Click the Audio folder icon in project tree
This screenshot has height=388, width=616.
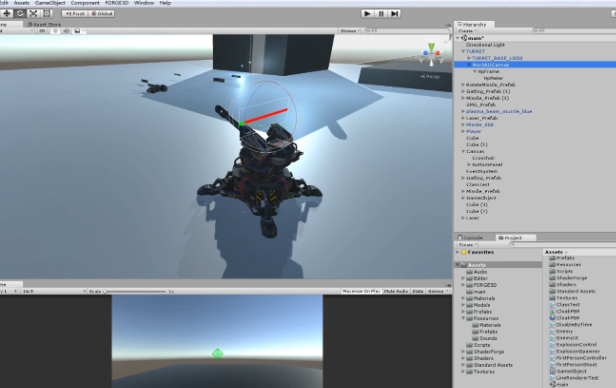point(469,272)
